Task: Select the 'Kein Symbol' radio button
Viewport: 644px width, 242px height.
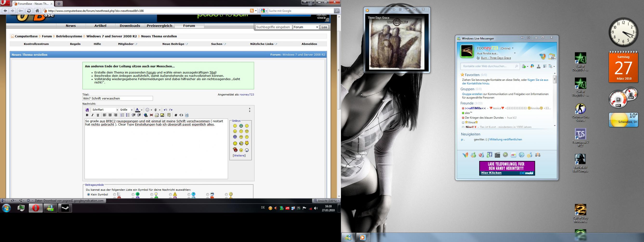Action: click(88, 195)
